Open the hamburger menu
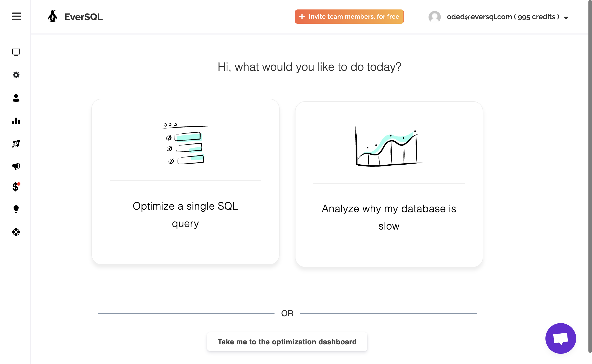 (x=16, y=16)
